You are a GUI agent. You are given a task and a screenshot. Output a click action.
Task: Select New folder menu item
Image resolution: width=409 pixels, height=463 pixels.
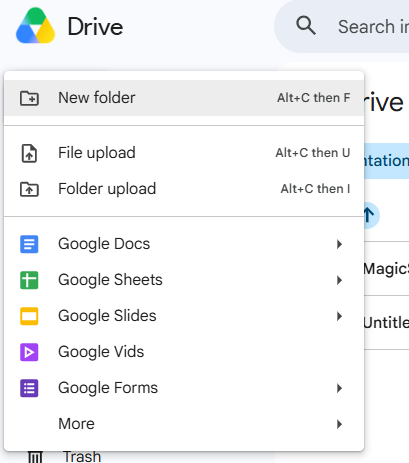click(x=184, y=98)
